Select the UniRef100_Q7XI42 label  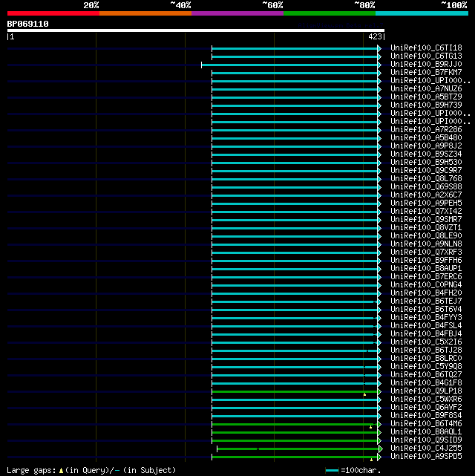[x=426, y=212]
